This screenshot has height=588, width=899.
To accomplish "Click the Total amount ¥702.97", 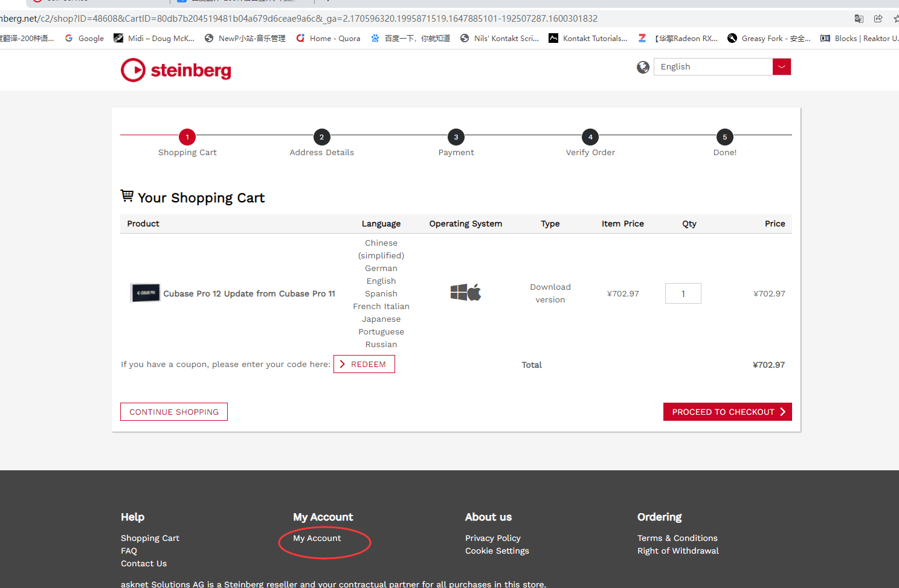I will click(768, 365).
